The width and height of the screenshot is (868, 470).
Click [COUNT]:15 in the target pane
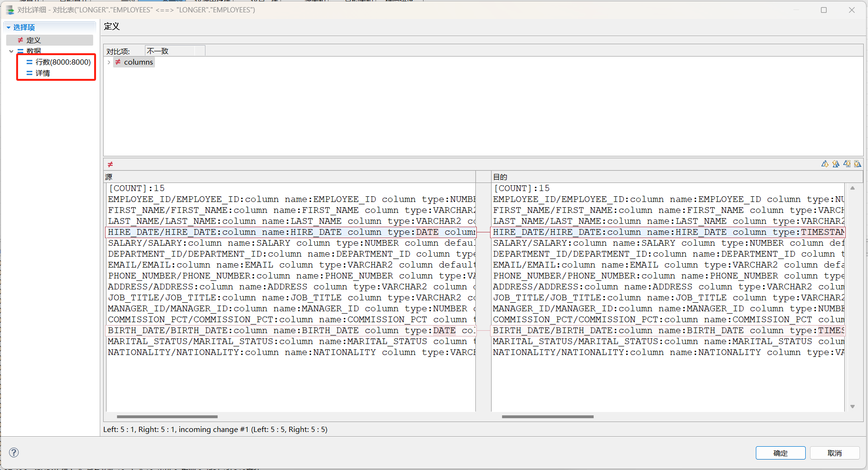pos(521,189)
